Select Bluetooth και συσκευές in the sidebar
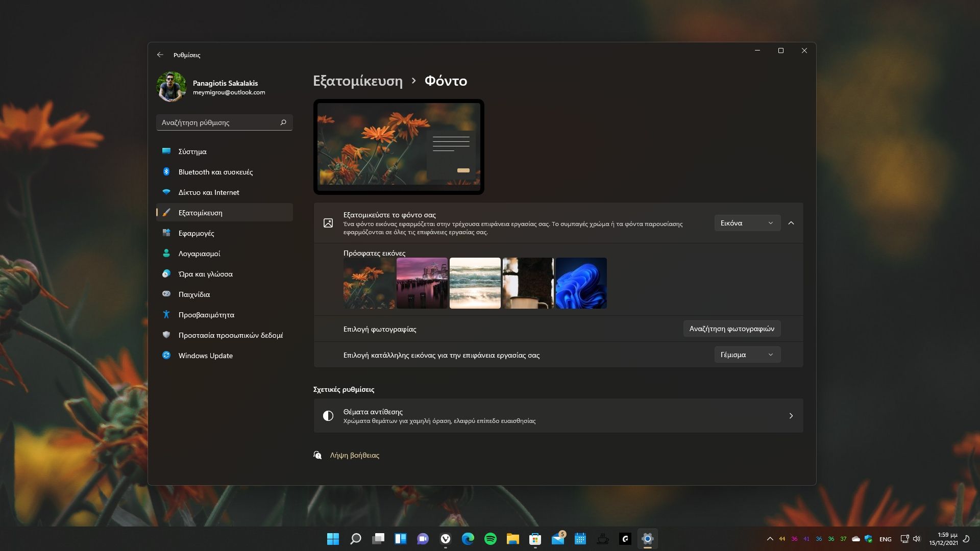This screenshot has height=551, width=980. pos(215,172)
